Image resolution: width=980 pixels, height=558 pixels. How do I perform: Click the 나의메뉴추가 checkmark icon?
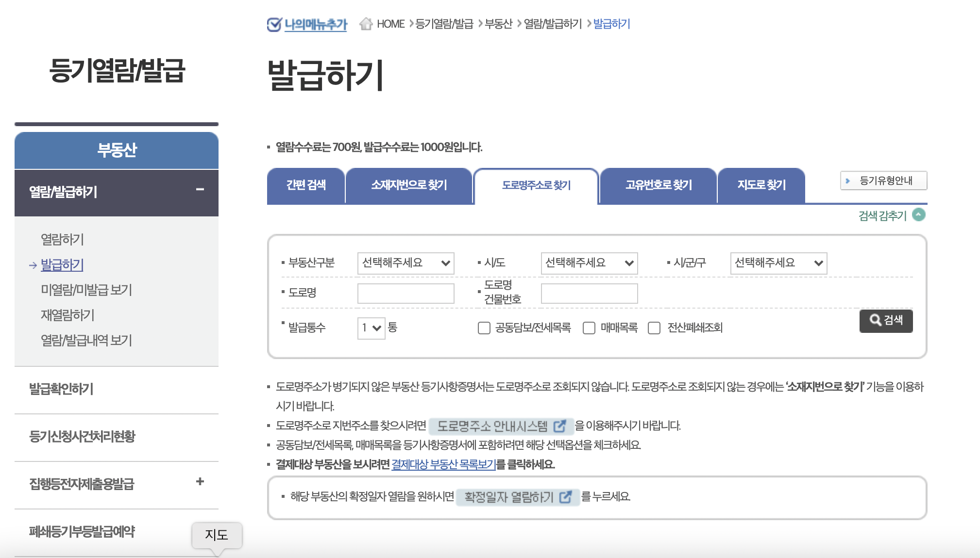coord(274,24)
